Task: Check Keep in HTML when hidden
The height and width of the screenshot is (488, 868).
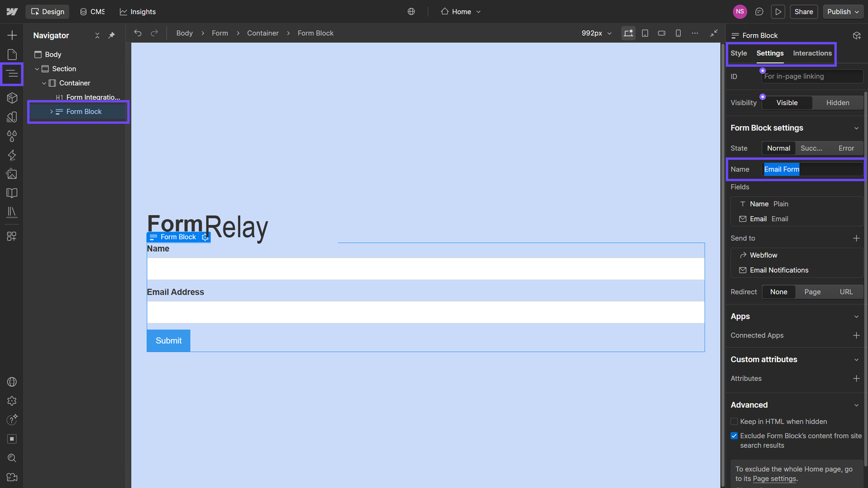Action: [734, 422]
